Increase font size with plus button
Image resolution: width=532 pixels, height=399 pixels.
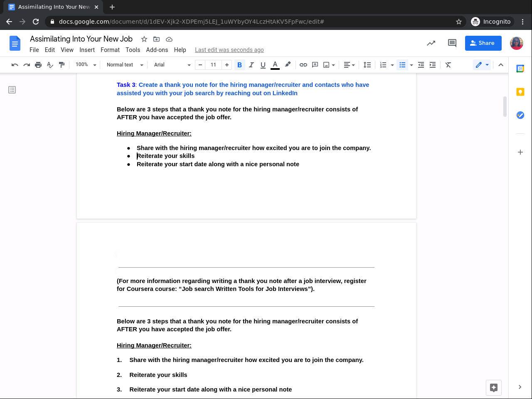pyautogui.click(x=227, y=65)
